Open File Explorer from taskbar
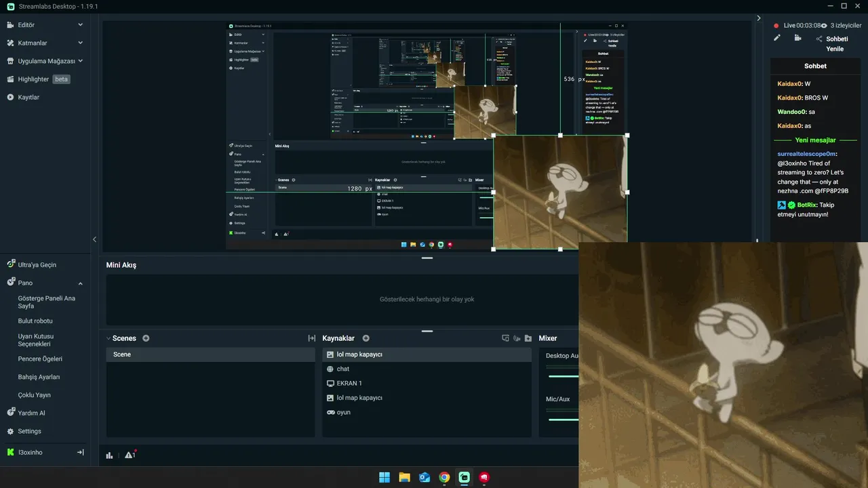The width and height of the screenshot is (868, 488). pos(404,477)
